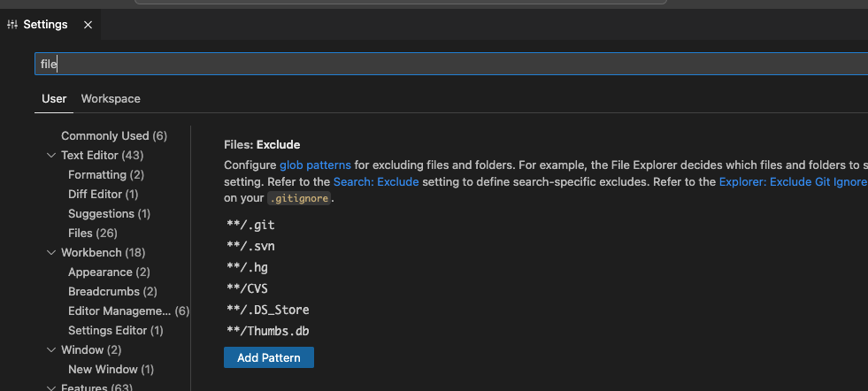Close the Settings editor tab
This screenshot has height=391, width=868.
coord(88,25)
